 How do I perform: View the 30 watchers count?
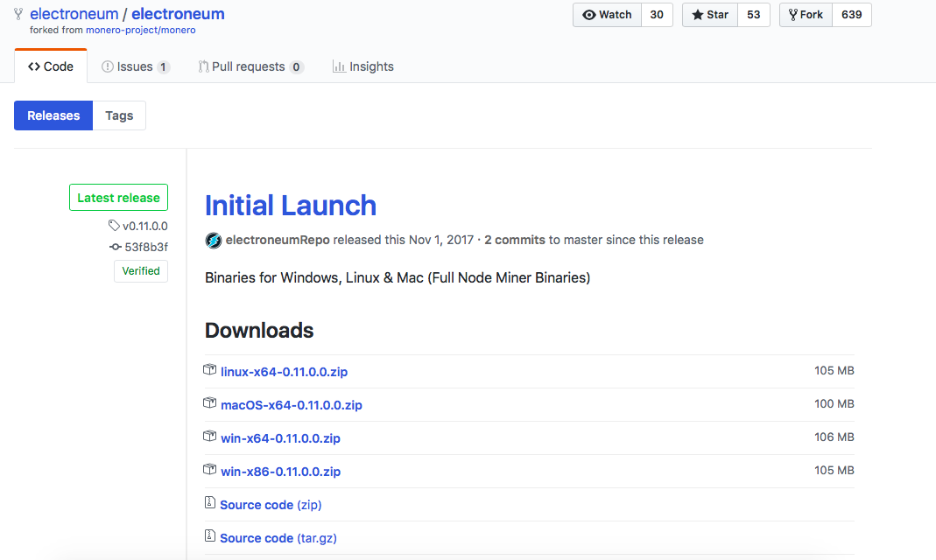click(657, 15)
